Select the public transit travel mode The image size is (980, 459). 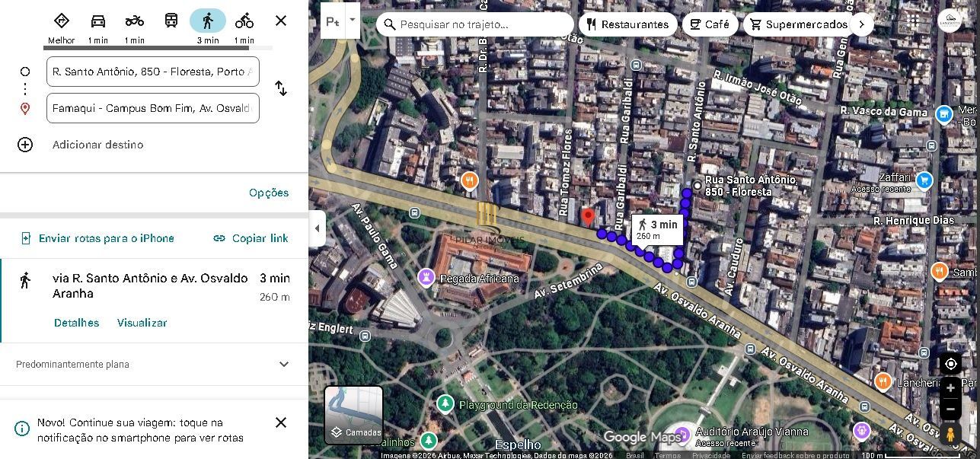171,21
